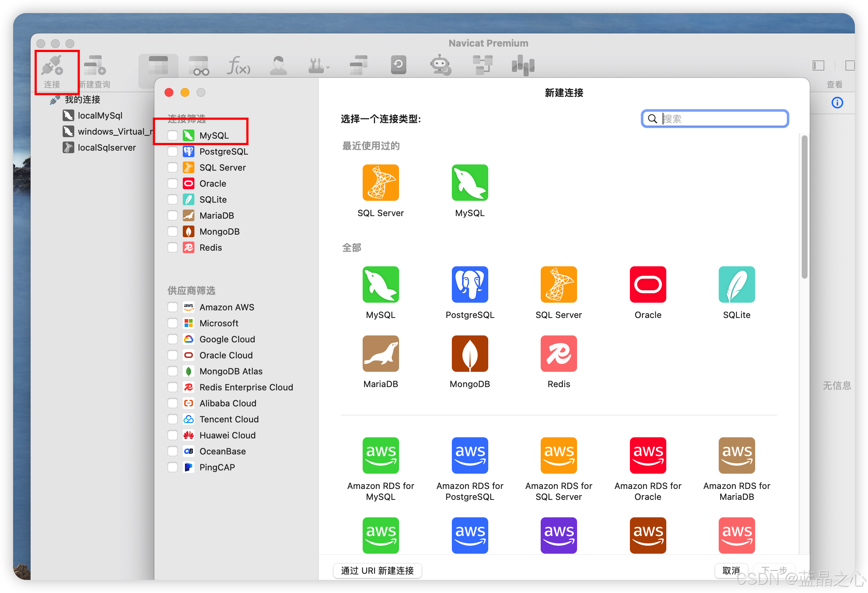Open the User toolbar icon
Viewport: 868px width, 593px height.
[279, 66]
